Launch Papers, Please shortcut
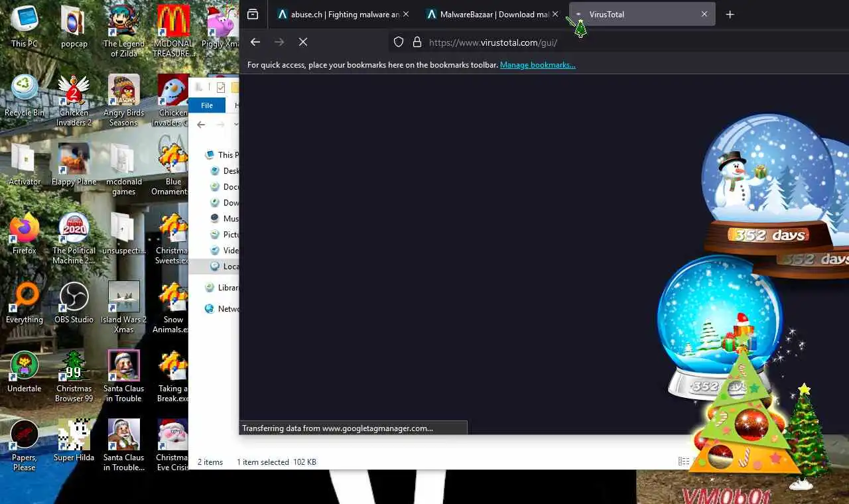 tap(25, 445)
